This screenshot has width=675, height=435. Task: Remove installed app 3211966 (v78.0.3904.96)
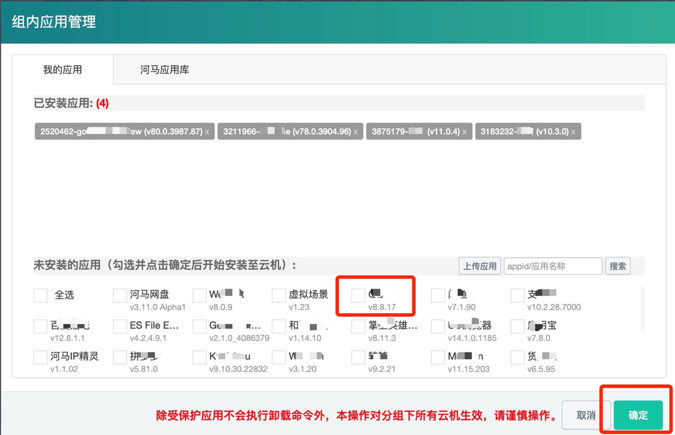[356, 132]
